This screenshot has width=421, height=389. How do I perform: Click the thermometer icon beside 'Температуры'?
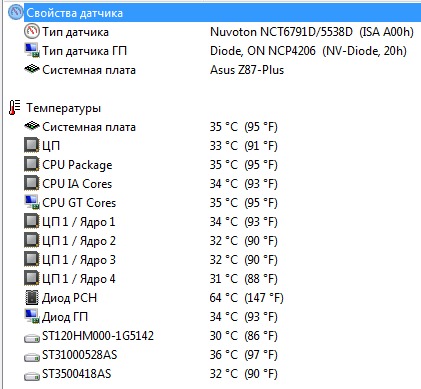15,107
